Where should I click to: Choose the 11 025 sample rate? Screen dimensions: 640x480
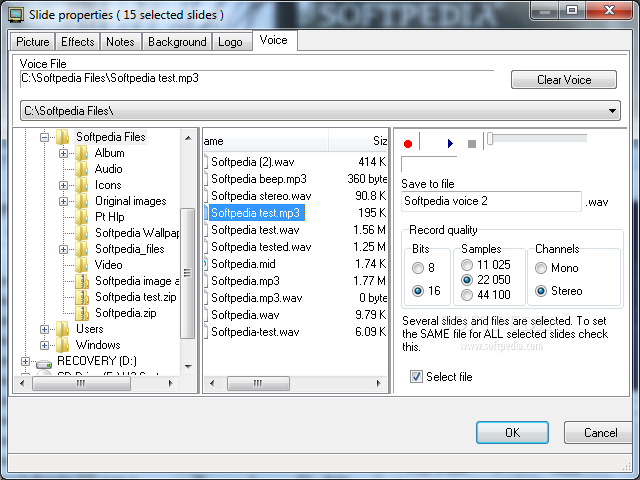[467, 265]
